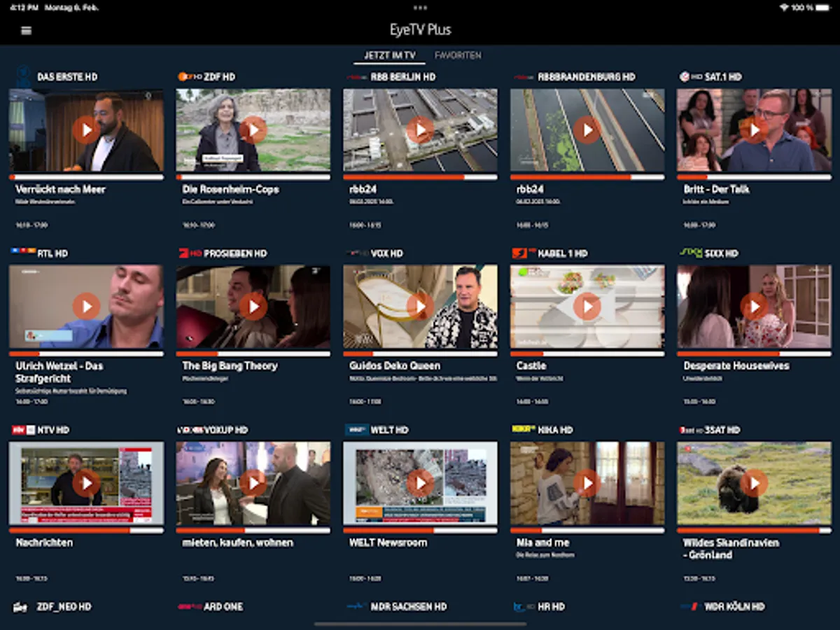The height and width of the screenshot is (630, 840).
Task: Click the SIXX HD channel logo
Action: pyautogui.click(x=691, y=253)
